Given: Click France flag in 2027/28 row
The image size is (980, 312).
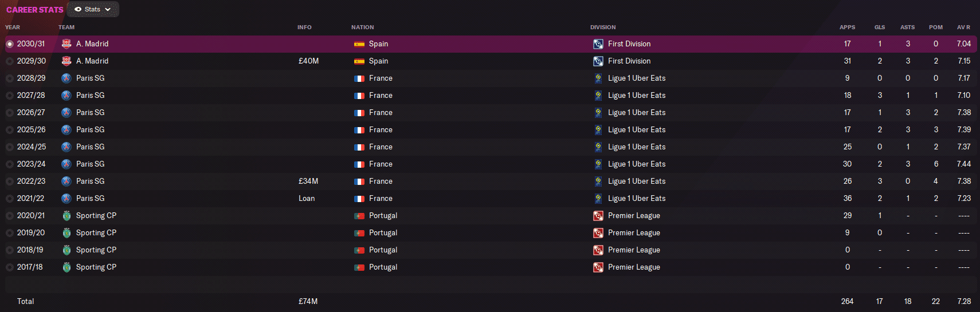Looking at the screenshot, I should (x=359, y=96).
